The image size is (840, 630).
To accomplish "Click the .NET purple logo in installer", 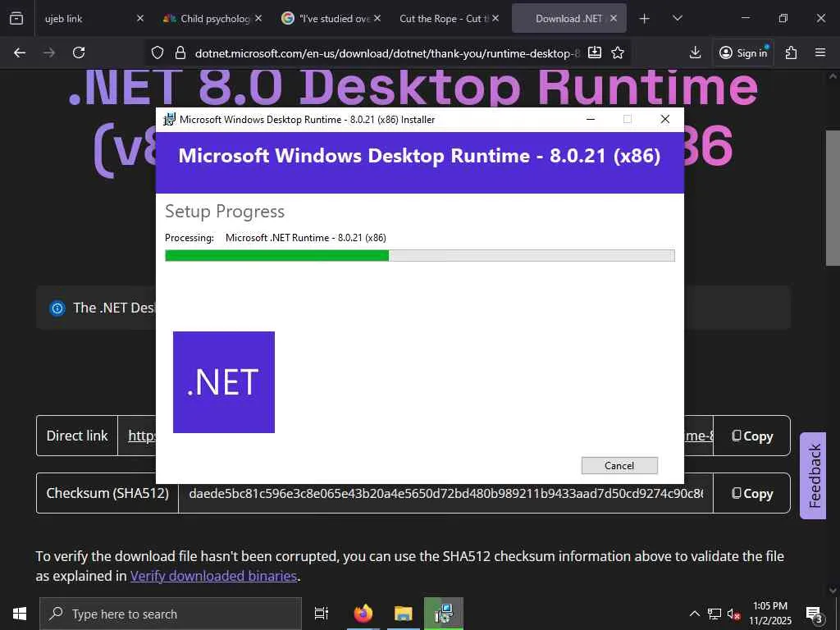I will pos(224,382).
